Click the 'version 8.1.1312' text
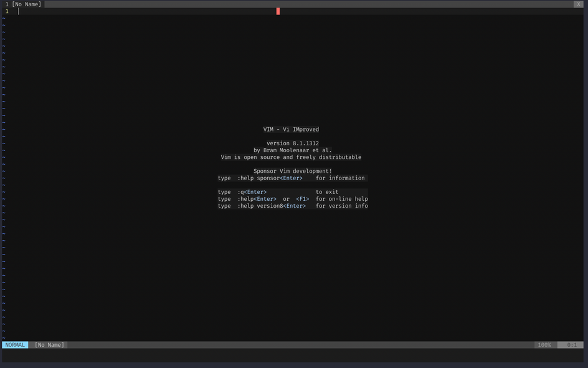The width and height of the screenshot is (588, 368). click(x=293, y=143)
